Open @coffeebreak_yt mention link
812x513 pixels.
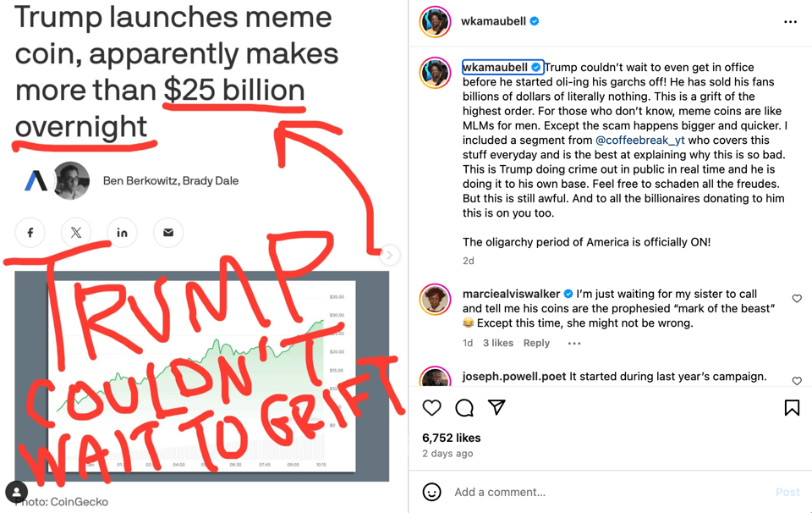640,140
